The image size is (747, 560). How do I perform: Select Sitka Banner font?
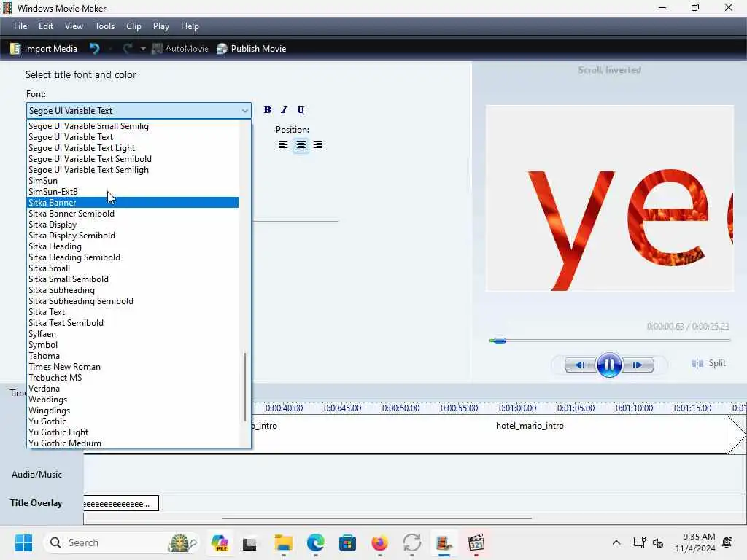point(133,203)
